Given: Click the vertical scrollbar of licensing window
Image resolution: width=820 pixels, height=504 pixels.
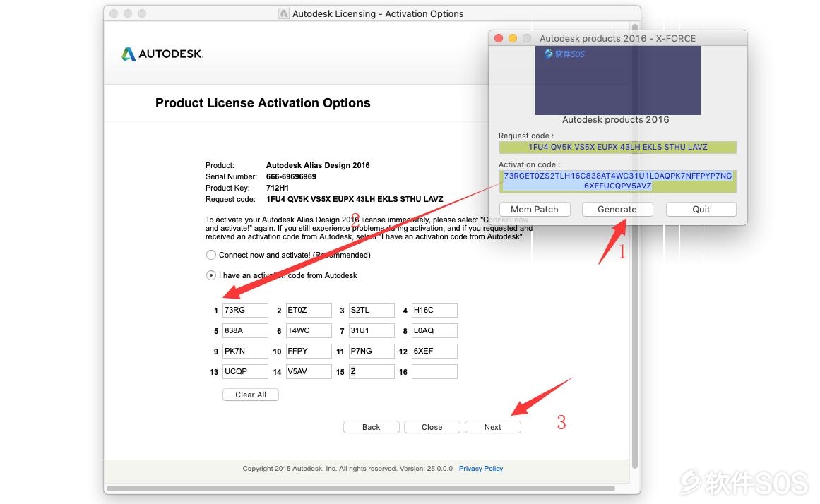Looking at the screenshot, I should 635,246.
